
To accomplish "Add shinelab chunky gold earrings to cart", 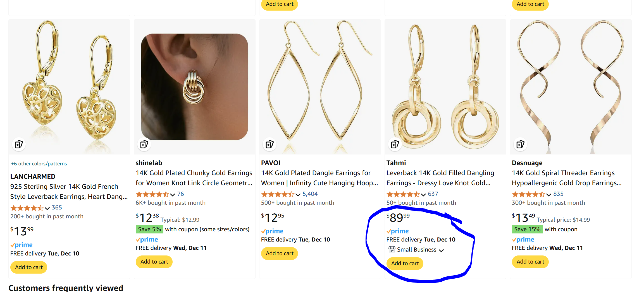I will [x=154, y=262].
